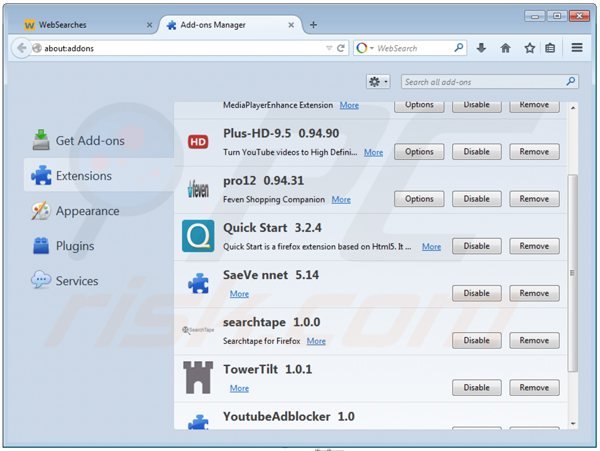Image resolution: width=600 pixels, height=451 pixels.
Task: Select YoutubeAdblocker 1.0 entry title
Action: (x=289, y=416)
